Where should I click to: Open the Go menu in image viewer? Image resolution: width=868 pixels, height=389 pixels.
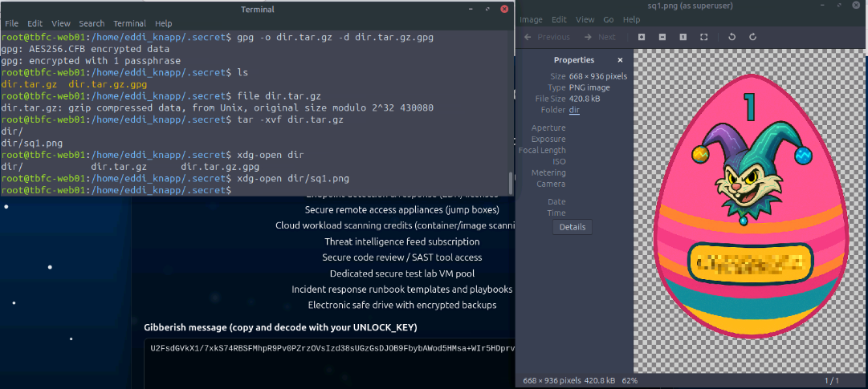[609, 19]
